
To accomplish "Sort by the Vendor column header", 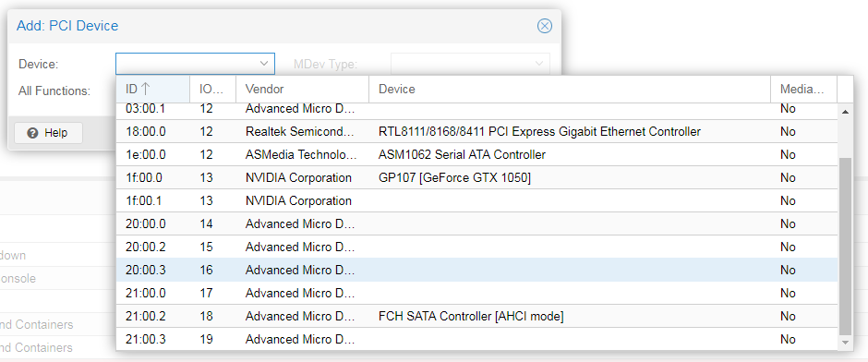I will pos(302,90).
